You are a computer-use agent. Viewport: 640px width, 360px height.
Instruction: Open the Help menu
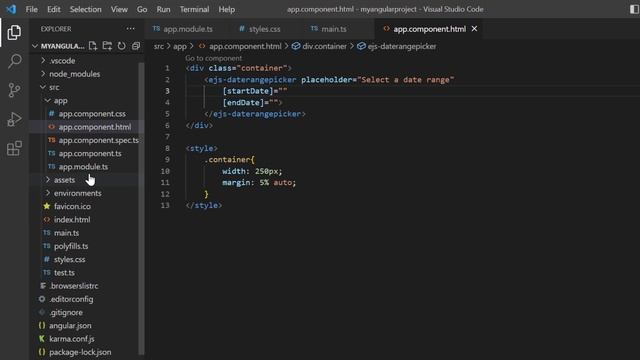click(x=227, y=9)
